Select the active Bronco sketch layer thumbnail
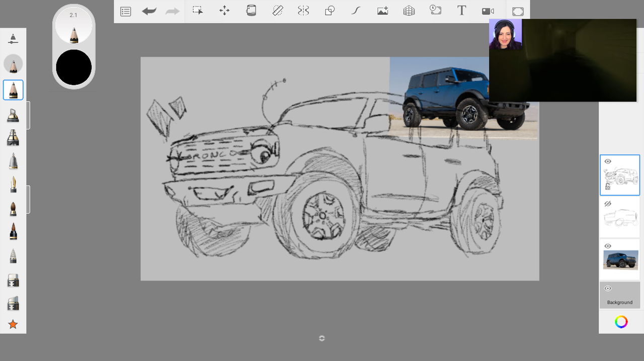Viewport: 644px width, 361px height. [x=620, y=175]
